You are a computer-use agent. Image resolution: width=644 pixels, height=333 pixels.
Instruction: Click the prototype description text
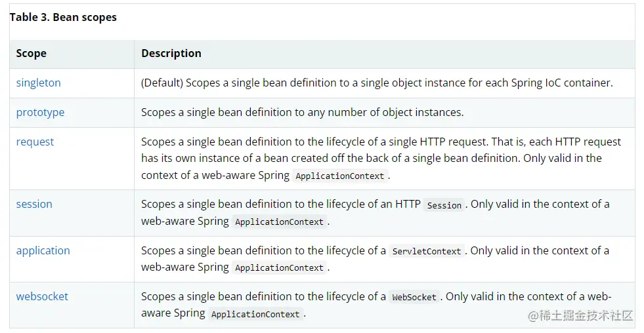tap(302, 112)
